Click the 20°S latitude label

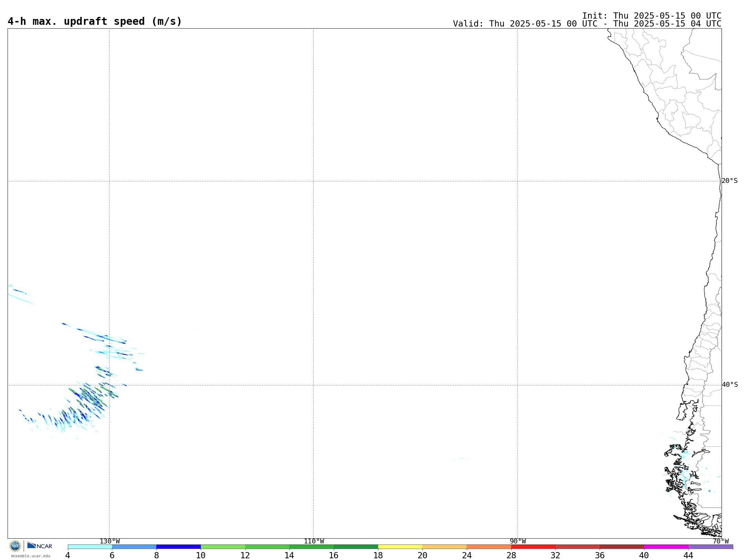tap(730, 181)
